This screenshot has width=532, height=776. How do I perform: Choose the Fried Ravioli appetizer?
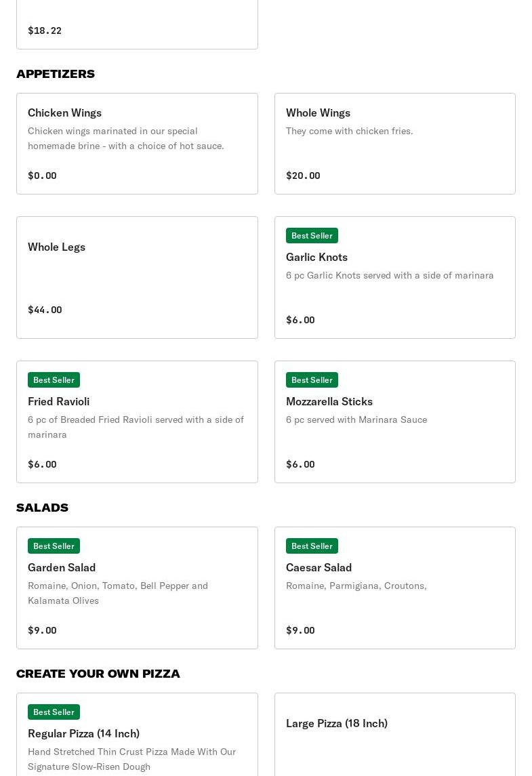coord(58,402)
